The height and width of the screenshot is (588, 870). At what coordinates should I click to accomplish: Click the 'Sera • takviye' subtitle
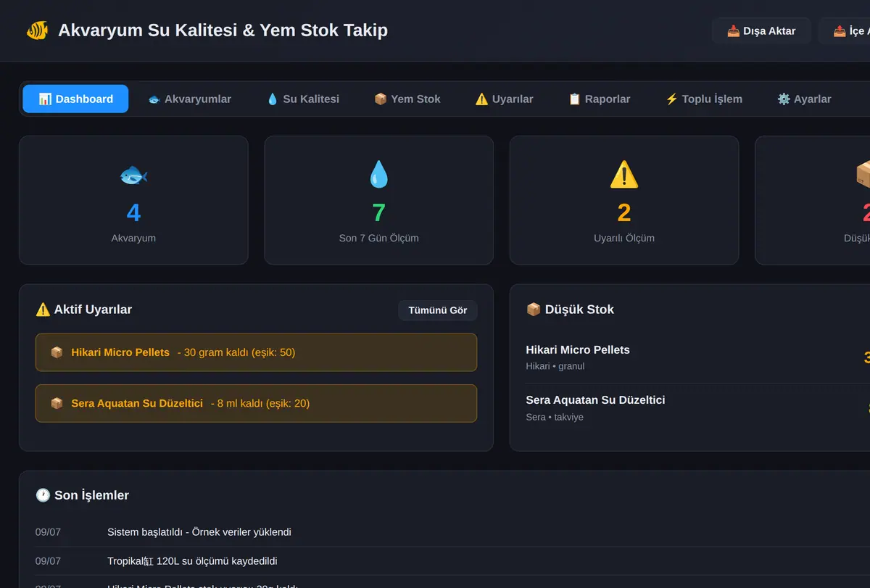555,417
